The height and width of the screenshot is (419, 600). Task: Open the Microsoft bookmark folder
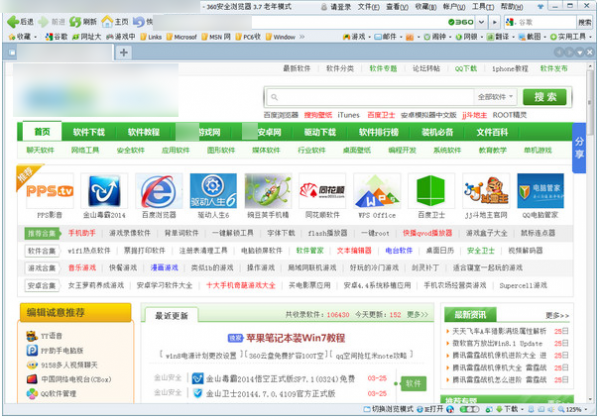pyautogui.click(x=181, y=37)
